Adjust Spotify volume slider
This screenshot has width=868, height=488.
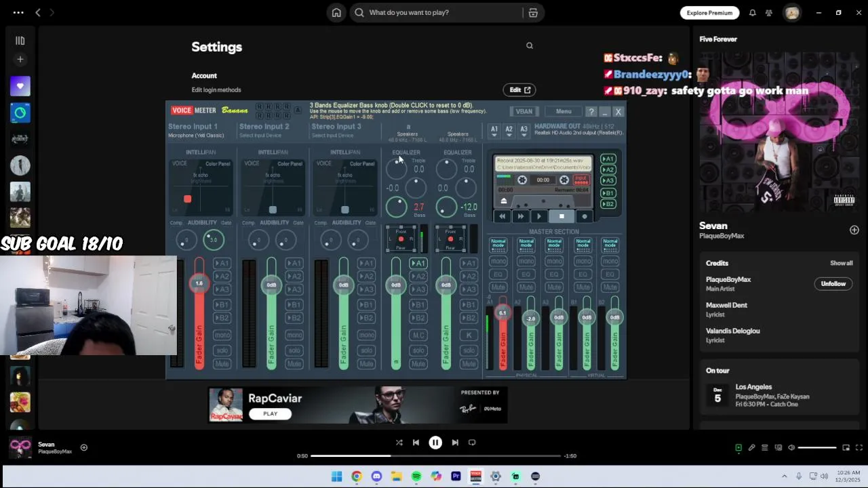[817, 447]
